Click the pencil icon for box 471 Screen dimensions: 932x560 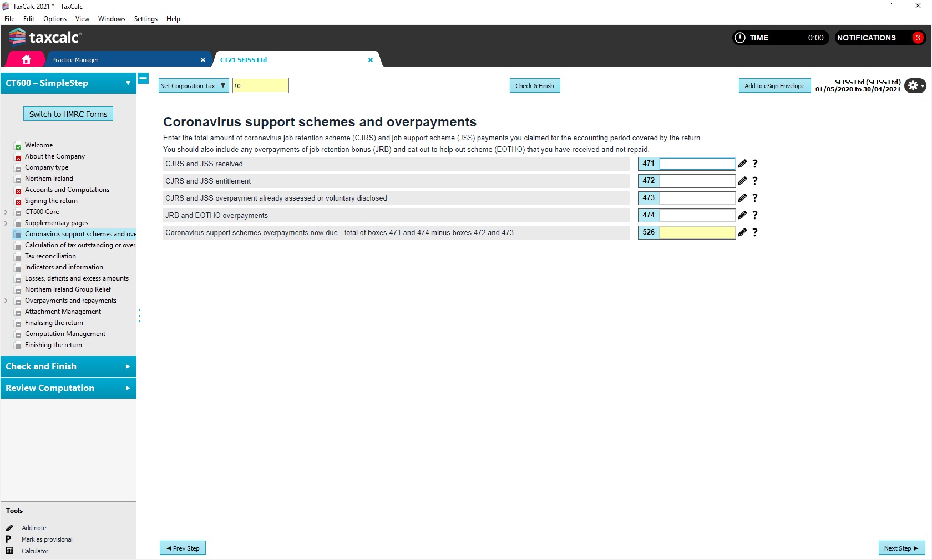coord(742,164)
